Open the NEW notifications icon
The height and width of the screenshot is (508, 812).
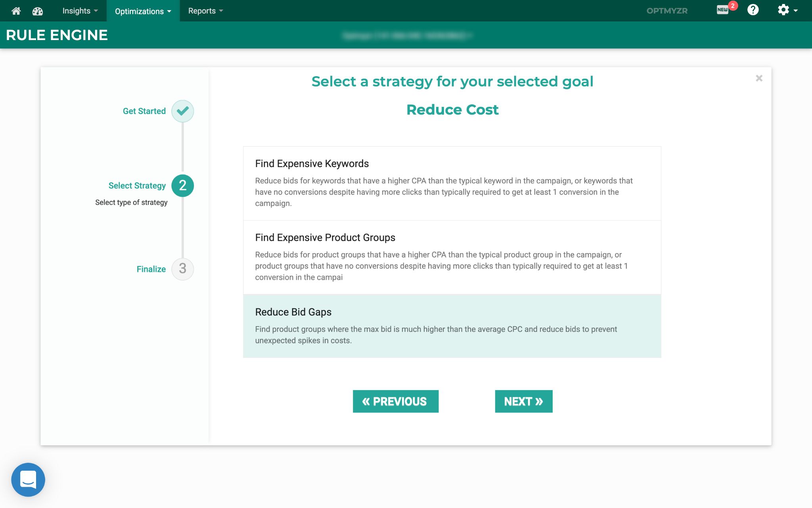pyautogui.click(x=723, y=10)
